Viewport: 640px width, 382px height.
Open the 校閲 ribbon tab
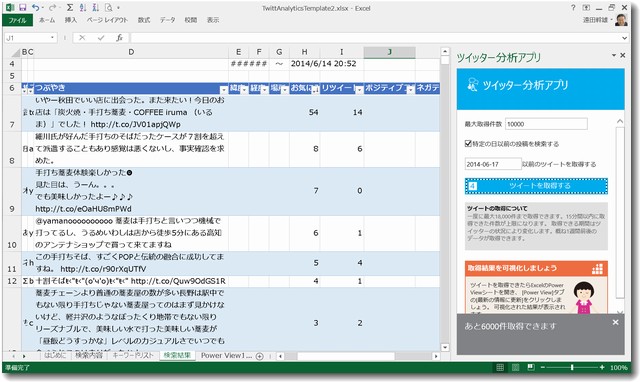[191, 20]
